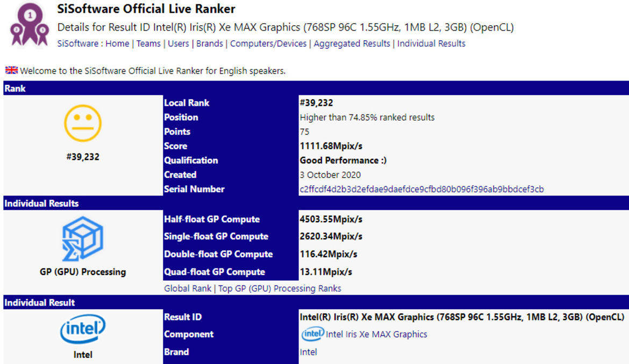Click the Individual Result section header
The width and height of the screenshot is (629, 364).
[316, 302]
